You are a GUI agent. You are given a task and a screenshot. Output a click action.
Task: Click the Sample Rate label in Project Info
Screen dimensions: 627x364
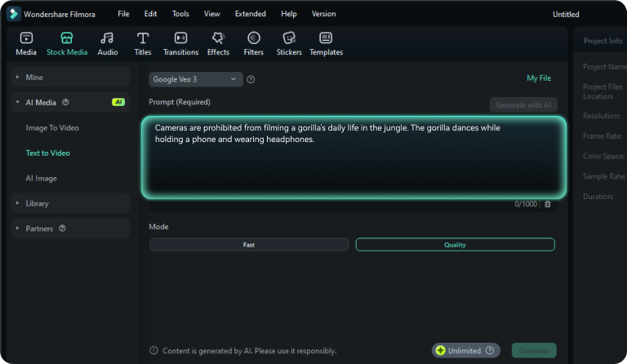click(604, 176)
